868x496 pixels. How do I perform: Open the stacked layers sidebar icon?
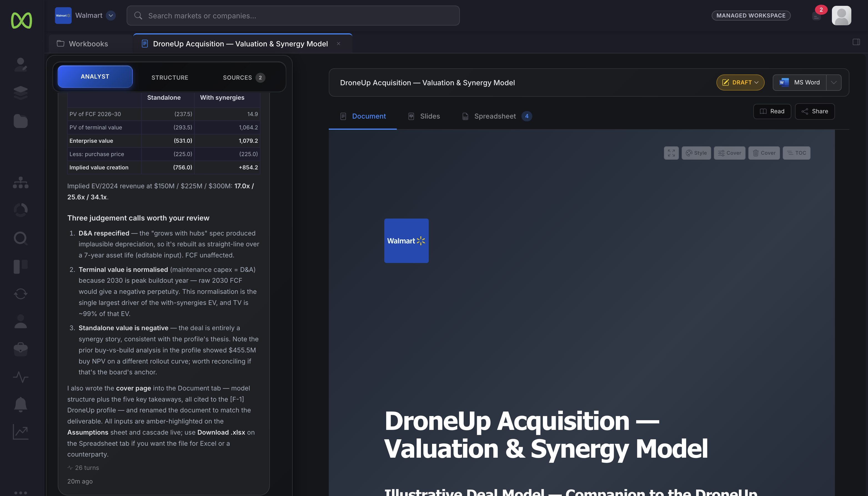tap(21, 93)
